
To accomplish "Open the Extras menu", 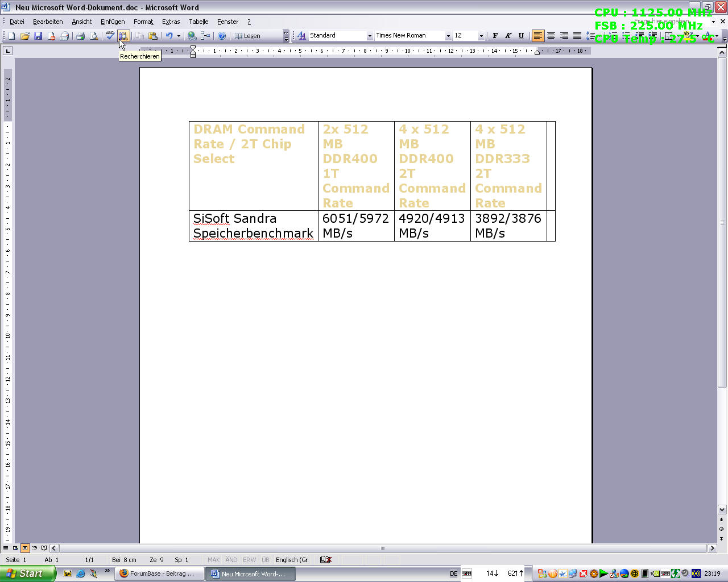I will pos(171,22).
